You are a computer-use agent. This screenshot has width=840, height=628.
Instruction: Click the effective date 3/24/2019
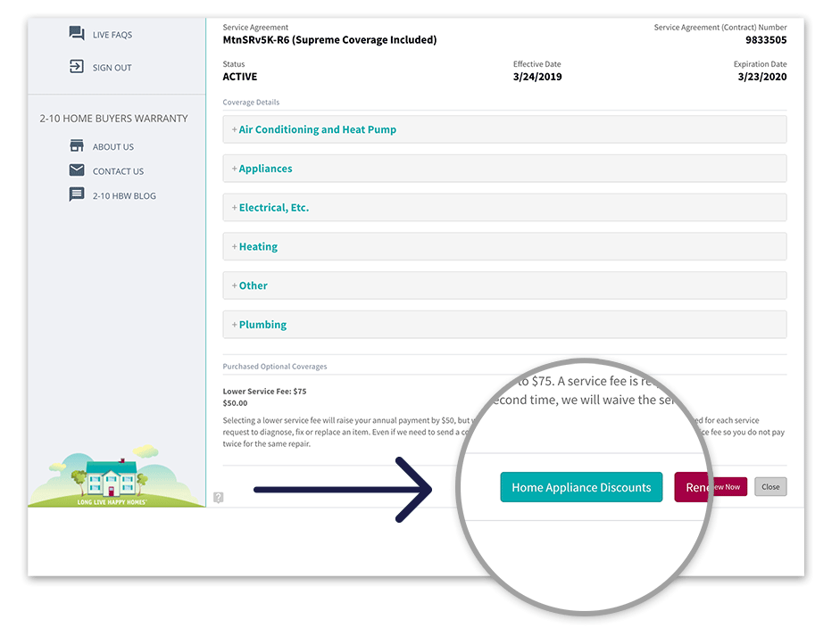pos(537,77)
